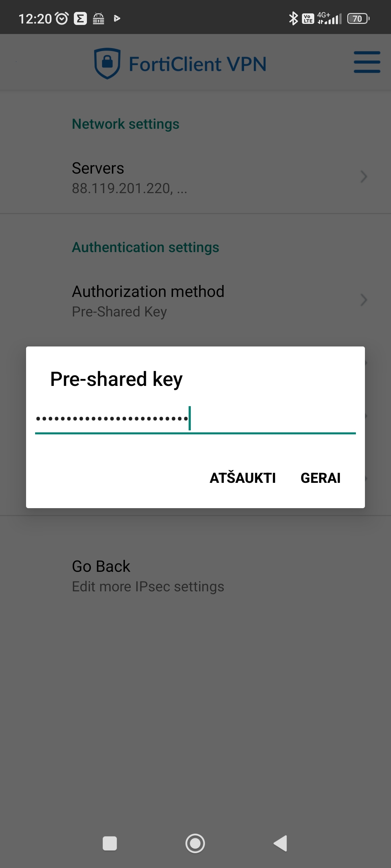Select Go Back to IPsec settings

coord(195,576)
